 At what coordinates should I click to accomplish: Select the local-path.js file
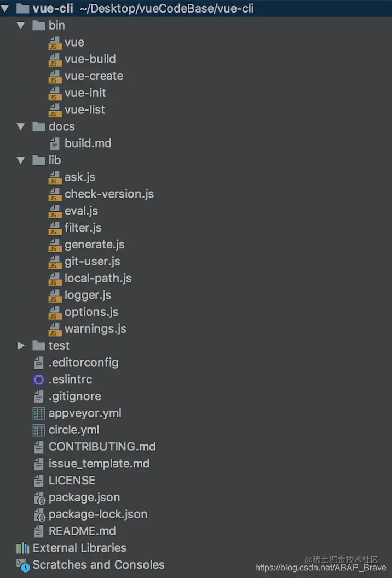(98, 278)
